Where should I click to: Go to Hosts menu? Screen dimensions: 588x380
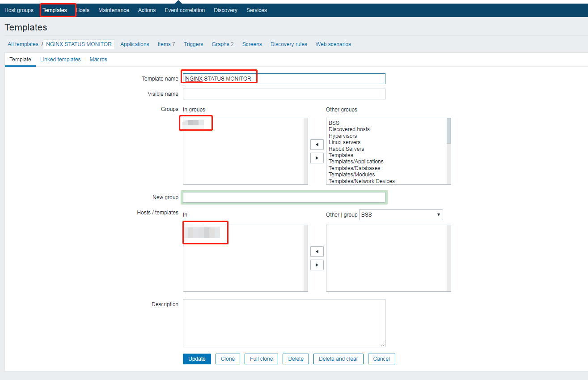click(83, 10)
